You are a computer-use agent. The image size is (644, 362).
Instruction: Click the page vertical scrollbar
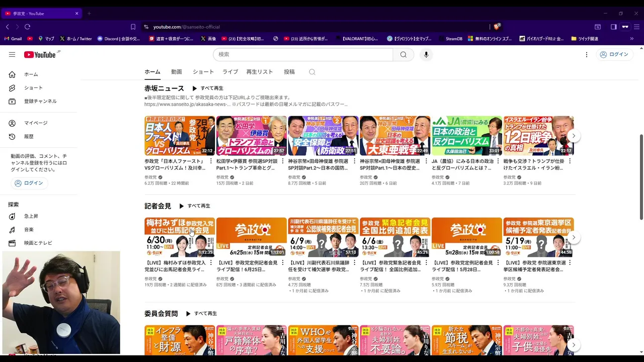coord(641,177)
